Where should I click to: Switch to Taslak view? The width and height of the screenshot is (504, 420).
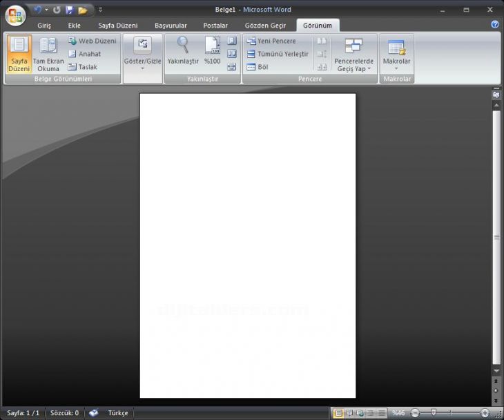83,67
